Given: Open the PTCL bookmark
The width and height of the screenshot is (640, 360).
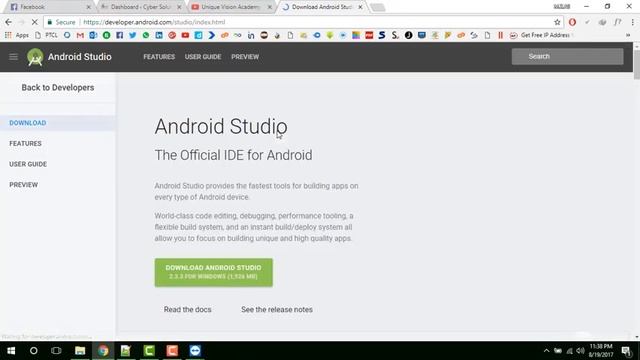Looking at the screenshot, I should [x=47, y=36].
